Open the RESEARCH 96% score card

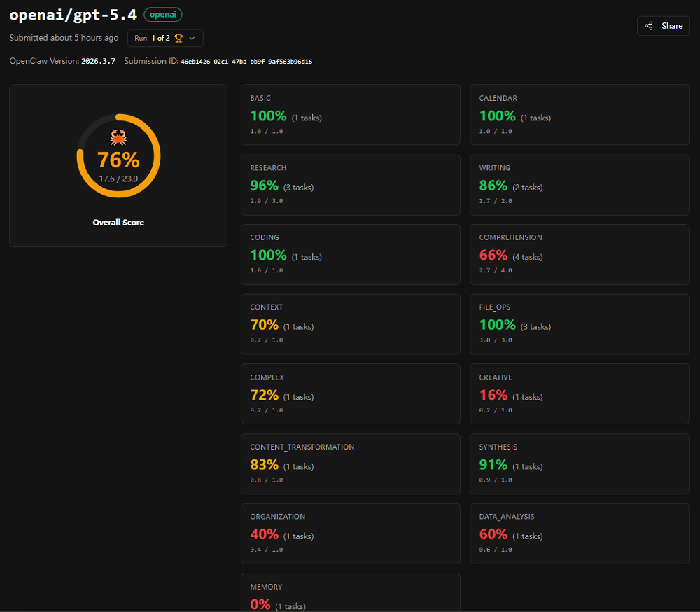[350, 185]
